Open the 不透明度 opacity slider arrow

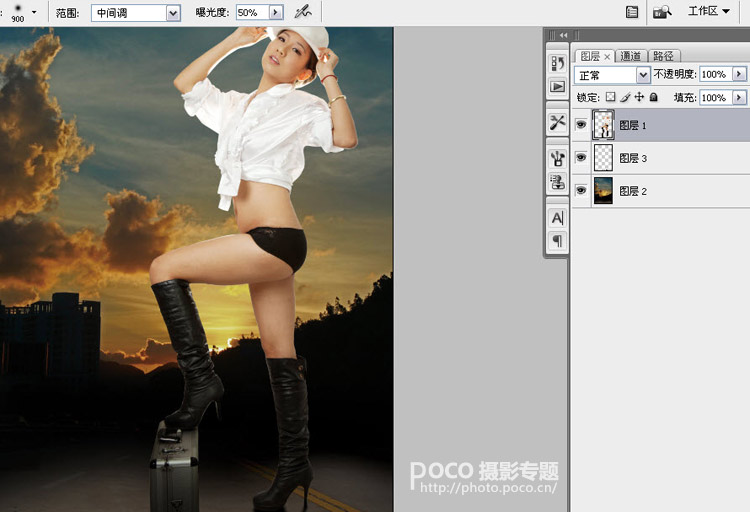pos(739,74)
